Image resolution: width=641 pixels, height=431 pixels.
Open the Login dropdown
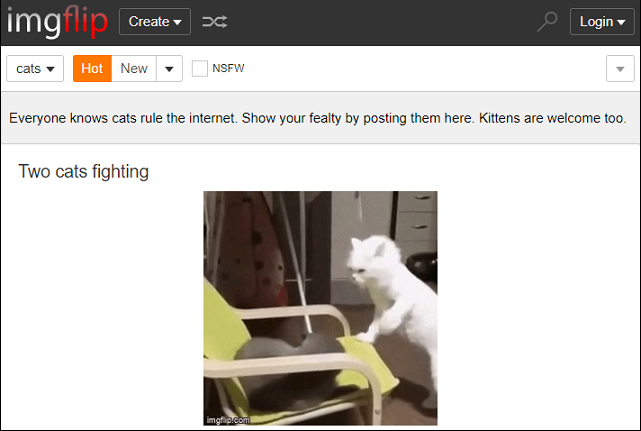pyautogui.click(x=602, y=22)
